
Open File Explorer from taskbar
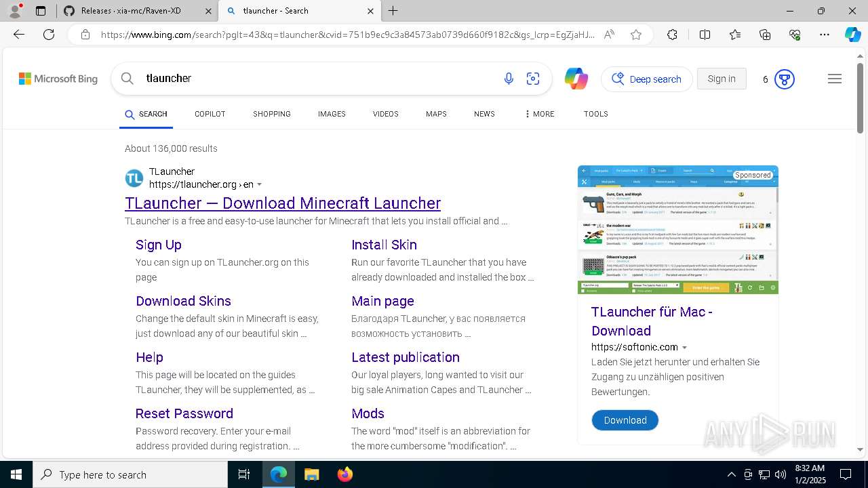(311, 474)
